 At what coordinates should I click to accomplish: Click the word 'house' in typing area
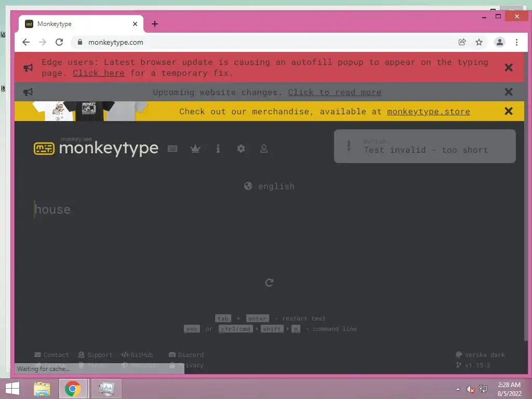tap(52, 209)
